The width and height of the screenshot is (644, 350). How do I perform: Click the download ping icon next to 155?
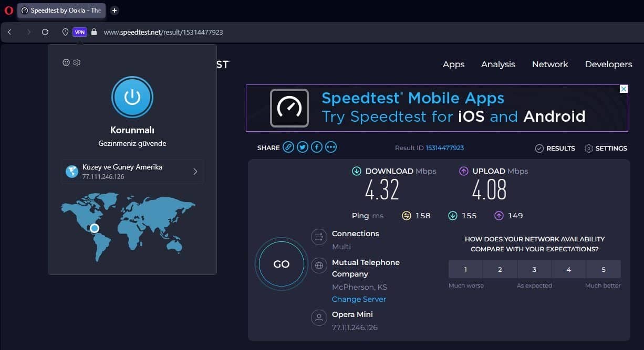(x=453, y=216)
